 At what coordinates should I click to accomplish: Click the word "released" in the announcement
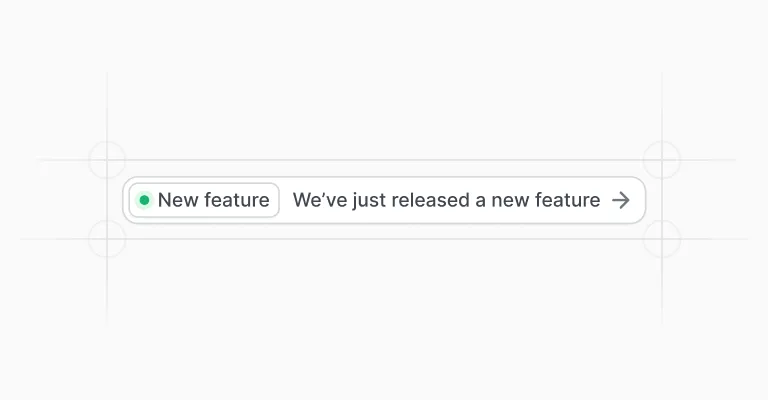point(431,200)
